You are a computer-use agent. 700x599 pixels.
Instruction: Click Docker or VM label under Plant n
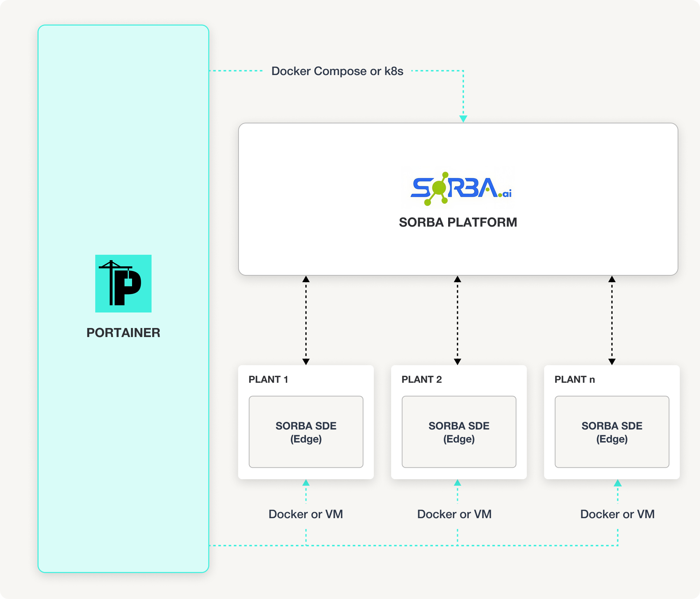pos(617,514)
